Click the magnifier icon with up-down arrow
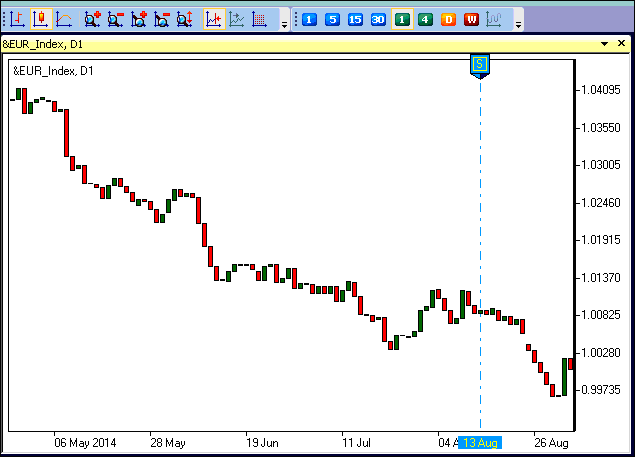This screenshot has width=635, height=457. tap(186, 19)
